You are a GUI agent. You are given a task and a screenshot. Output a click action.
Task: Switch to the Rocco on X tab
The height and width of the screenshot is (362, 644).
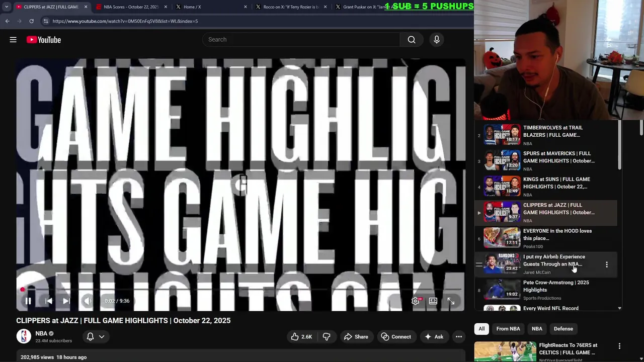pyautogui.click(x=291, y=7)
